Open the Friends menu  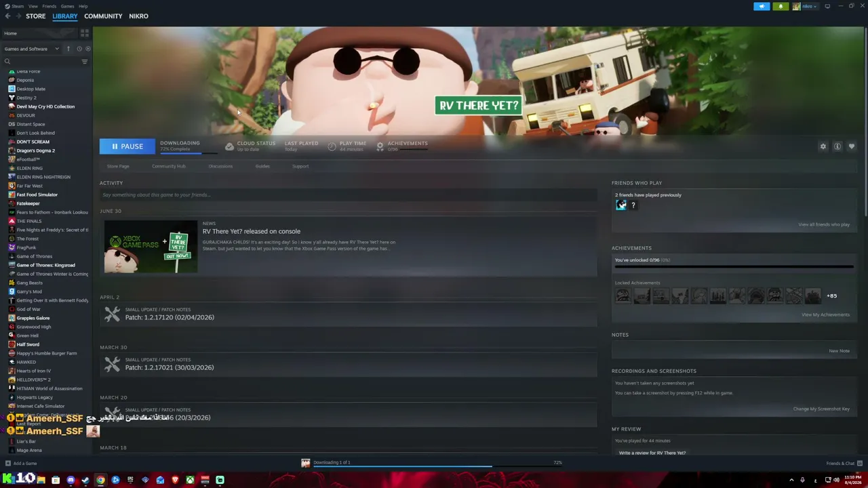pyautogui.click(x=49, y=6)
